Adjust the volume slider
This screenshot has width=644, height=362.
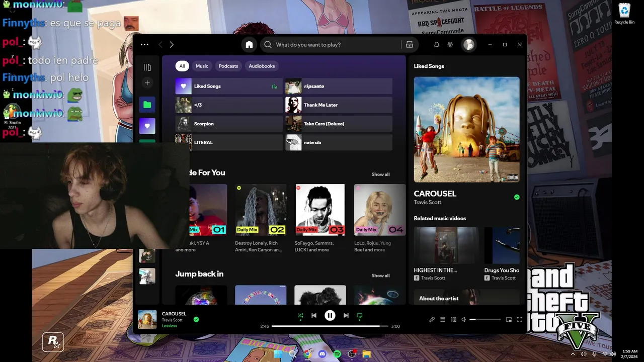[x=486, y=319]
